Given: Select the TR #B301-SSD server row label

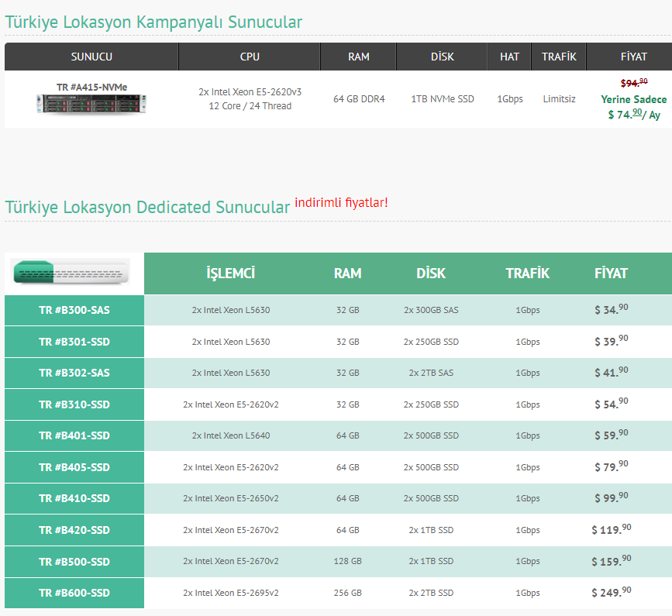Looking at the screenshot, I should click(x=74, y=342).
